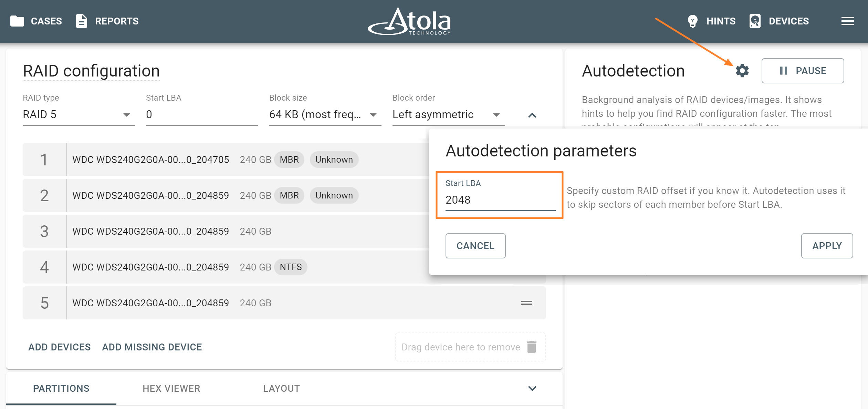Open the Reports menu label
The image size is (868, 409).
[x=117, y=21]
